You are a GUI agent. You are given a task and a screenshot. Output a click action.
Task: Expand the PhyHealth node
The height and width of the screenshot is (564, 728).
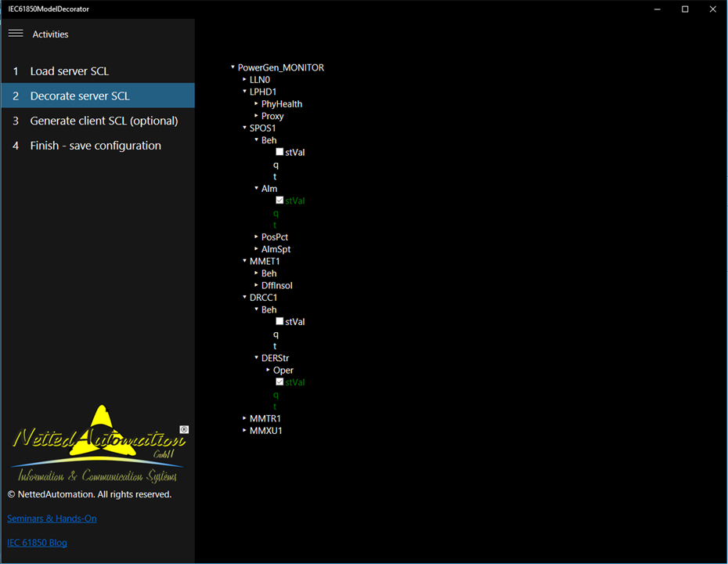point(256,103)
